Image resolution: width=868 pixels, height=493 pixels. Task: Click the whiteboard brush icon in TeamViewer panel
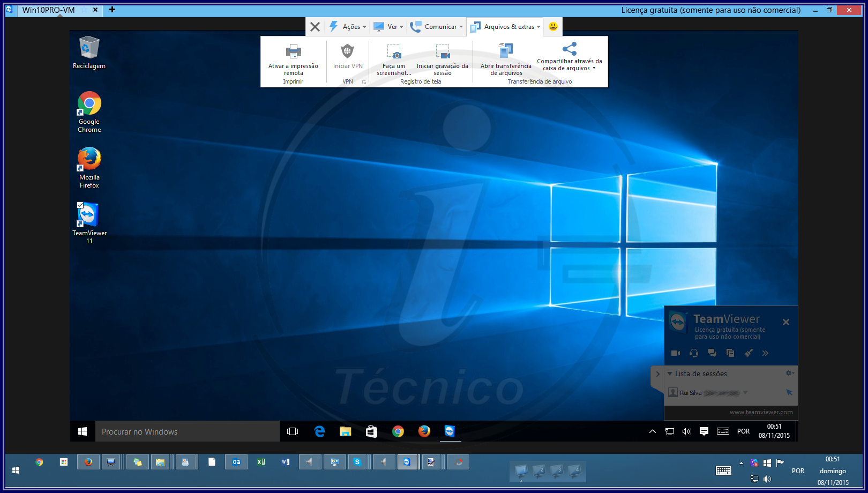749,353
